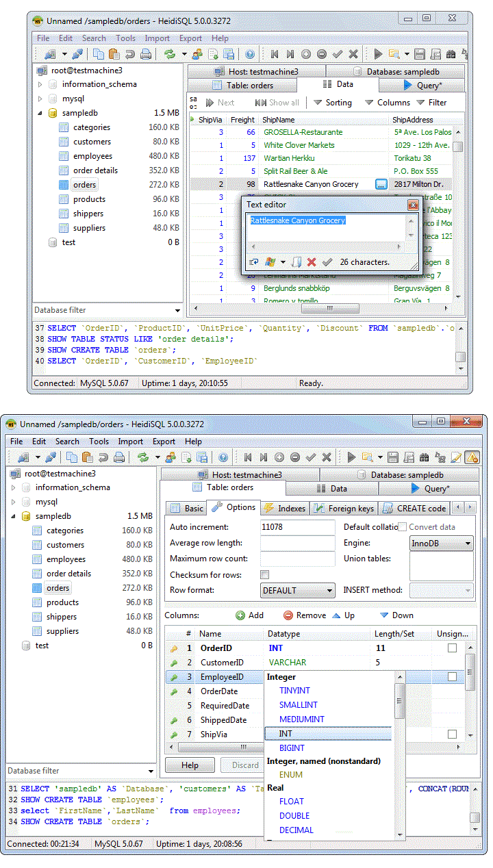Click the word wrap icon in Text editor
Viewport: 493px width, 868px height.
click(253, 262)
